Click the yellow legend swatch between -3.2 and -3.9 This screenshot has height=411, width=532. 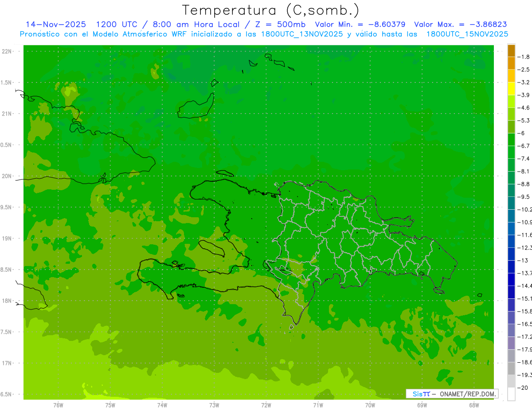511,89
